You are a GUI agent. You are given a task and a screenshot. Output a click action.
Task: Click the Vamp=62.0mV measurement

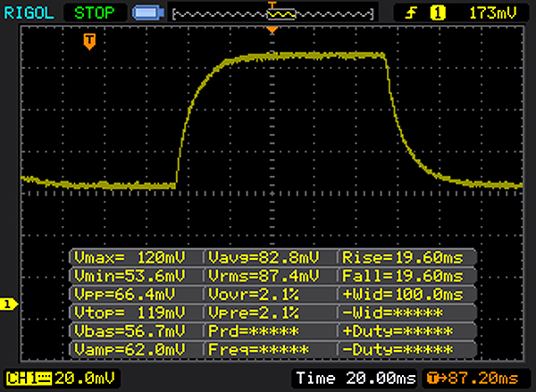pyautogui.click(x=130, y=350)
